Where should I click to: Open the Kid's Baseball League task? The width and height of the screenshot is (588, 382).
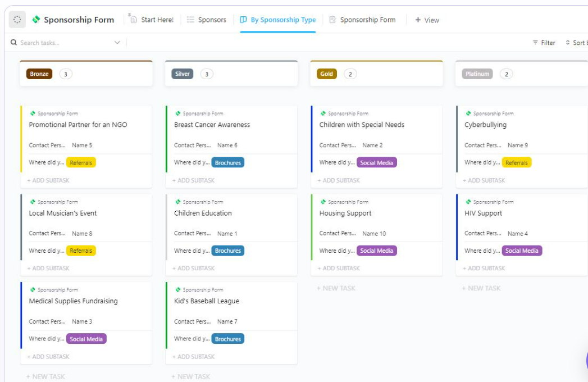coord(207,301)
